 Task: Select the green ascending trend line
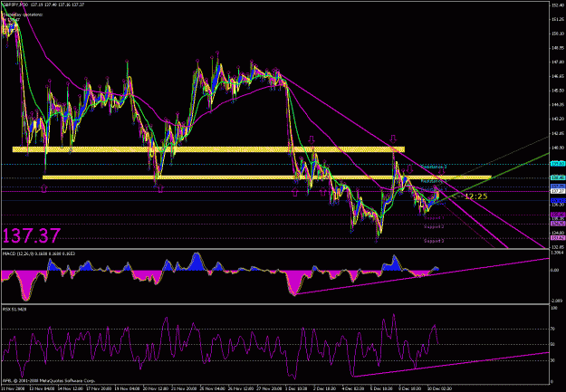(x=494, y=178)
